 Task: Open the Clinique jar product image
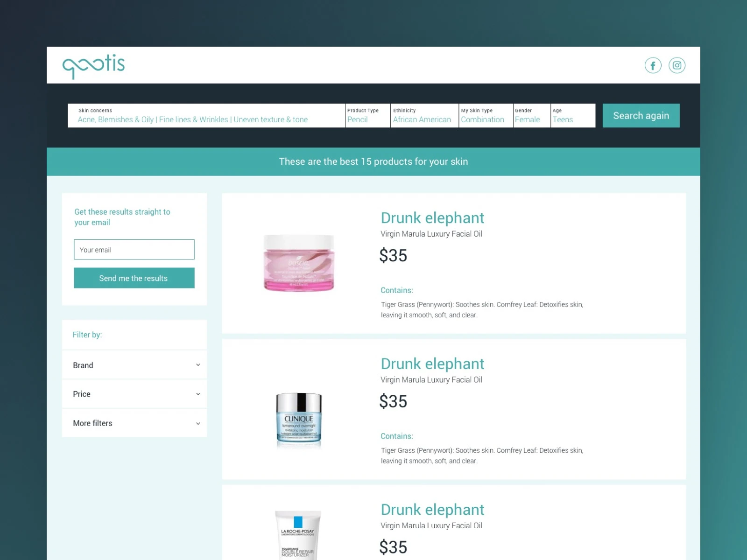pos(299,420)
